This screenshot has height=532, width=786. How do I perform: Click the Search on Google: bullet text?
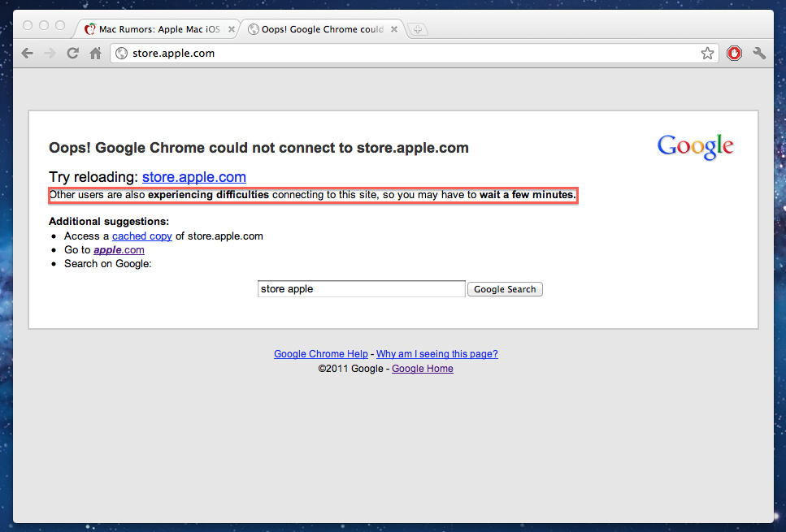tap(108, 263)
